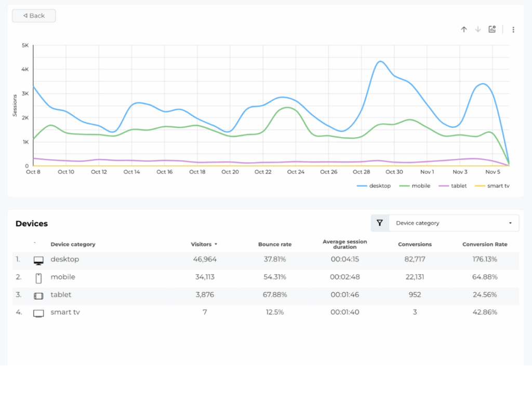Click the upward arrow icon above the chart

[x=464, y=30]
